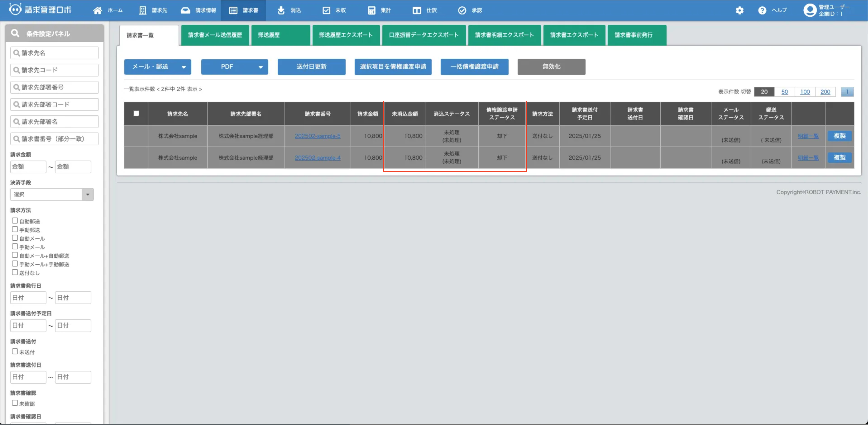The image size is (868, 425).
Task: Click 請求書送付日 start date field
Action: tap(28, 377)
